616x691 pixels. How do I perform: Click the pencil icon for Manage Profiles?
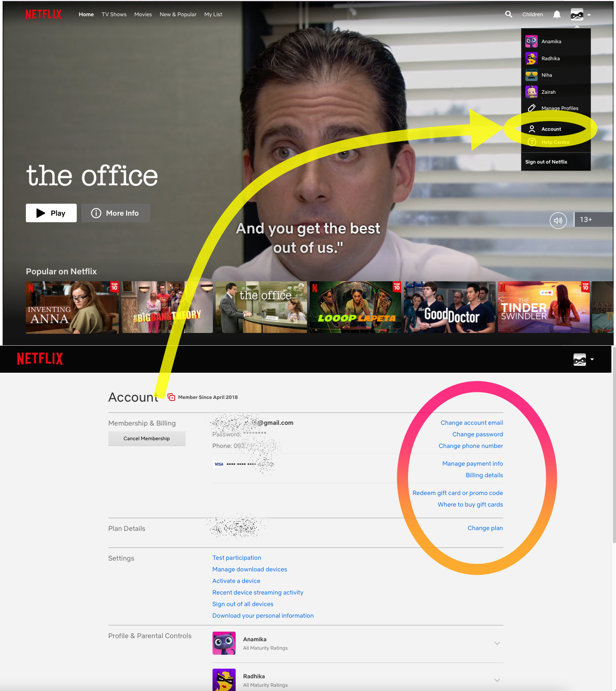pyautogui.click(x=532, y=108)
